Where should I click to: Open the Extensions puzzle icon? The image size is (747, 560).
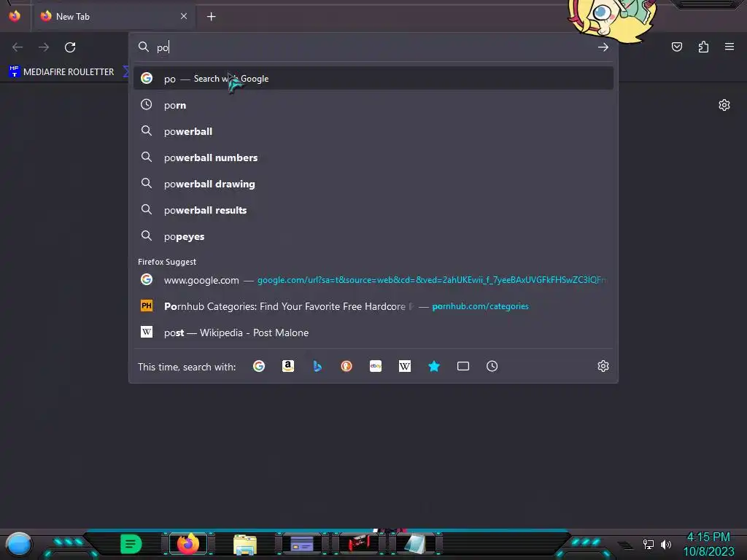click(x=703, y=47)
